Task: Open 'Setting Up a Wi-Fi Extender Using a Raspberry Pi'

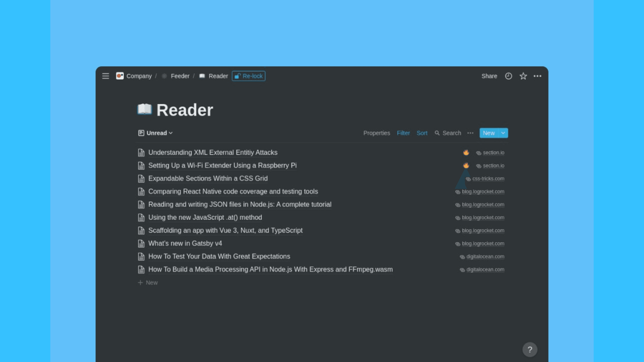Action: (x=222, y=165)
